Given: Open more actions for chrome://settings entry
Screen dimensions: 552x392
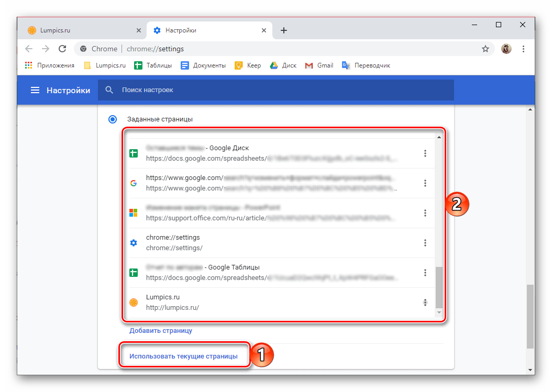Looking at the screenshot, I should pos(425,243).
